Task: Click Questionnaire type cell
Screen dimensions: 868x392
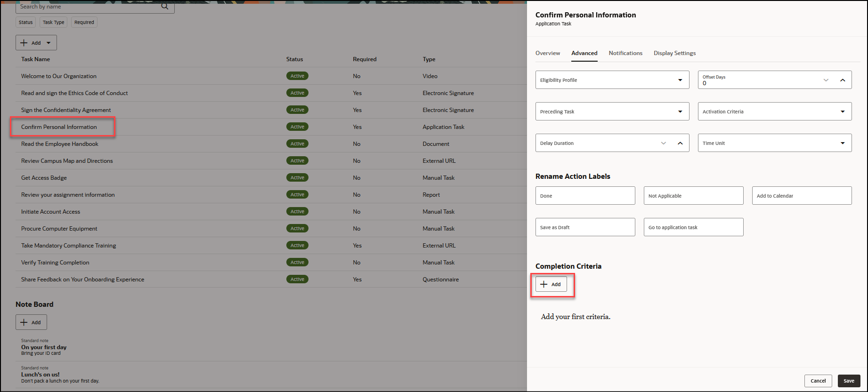Action: (440, 280)
